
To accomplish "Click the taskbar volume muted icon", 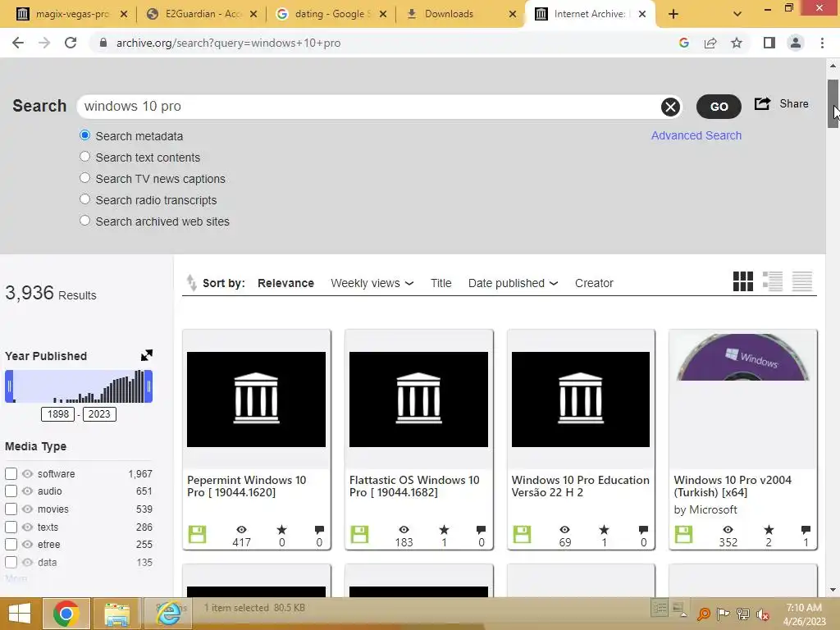I will point(762,614).
